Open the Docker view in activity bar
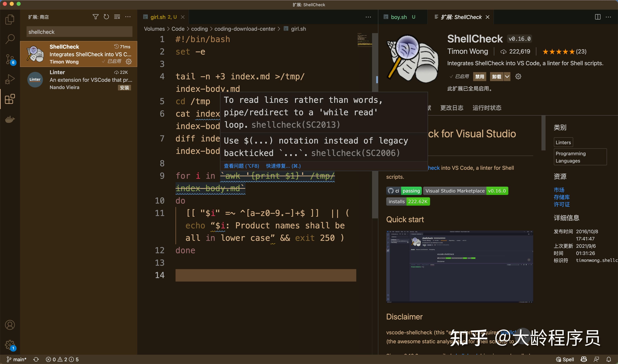This screenshot has width=618, height=364. click(10, 119)
